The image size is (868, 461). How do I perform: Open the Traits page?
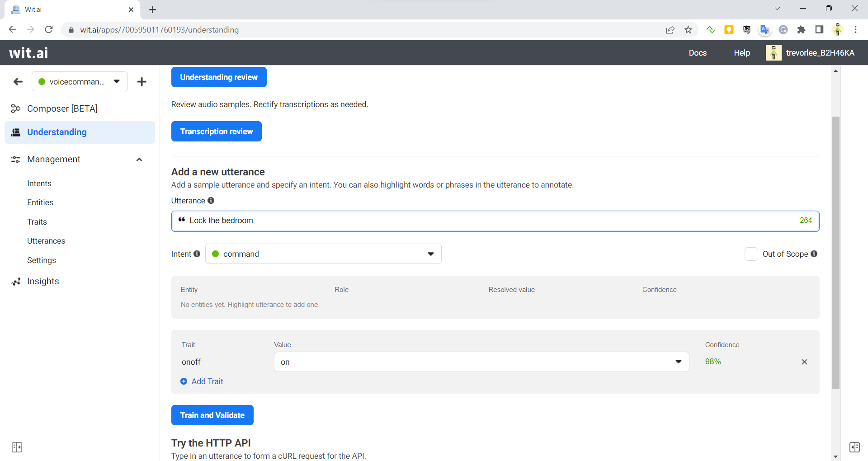tap(37, 222)
